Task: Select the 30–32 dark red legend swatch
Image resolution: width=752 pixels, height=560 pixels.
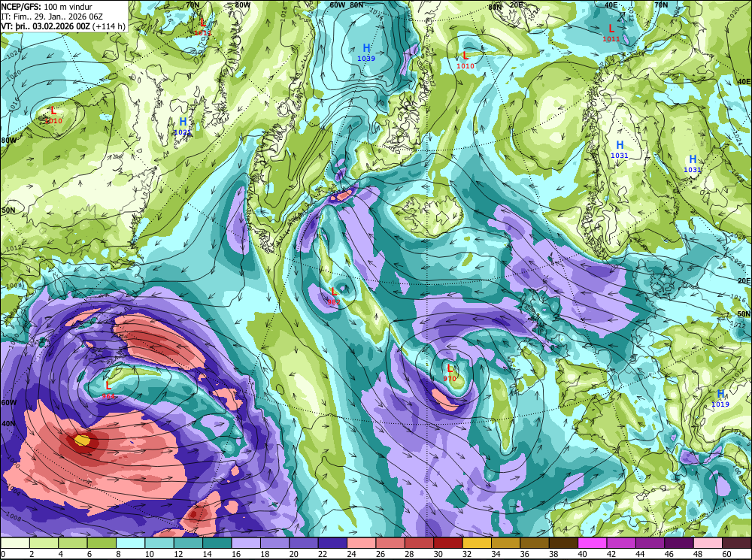Action: 448,543
